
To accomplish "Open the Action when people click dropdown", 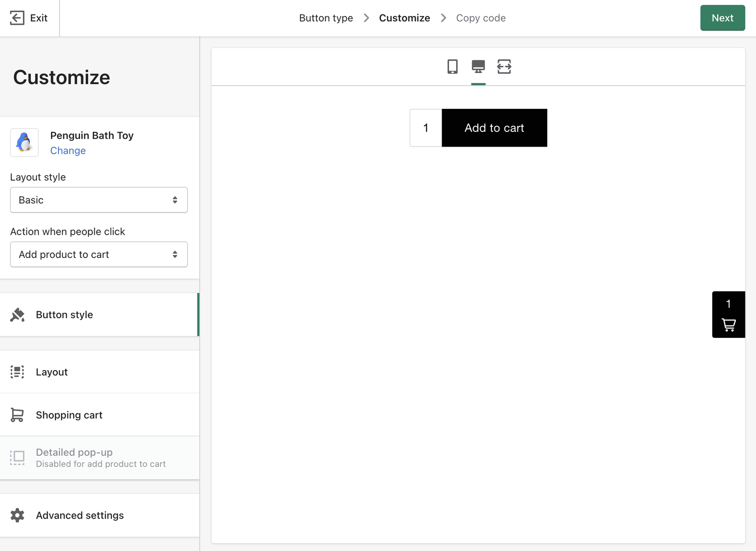I will [98, 254].
